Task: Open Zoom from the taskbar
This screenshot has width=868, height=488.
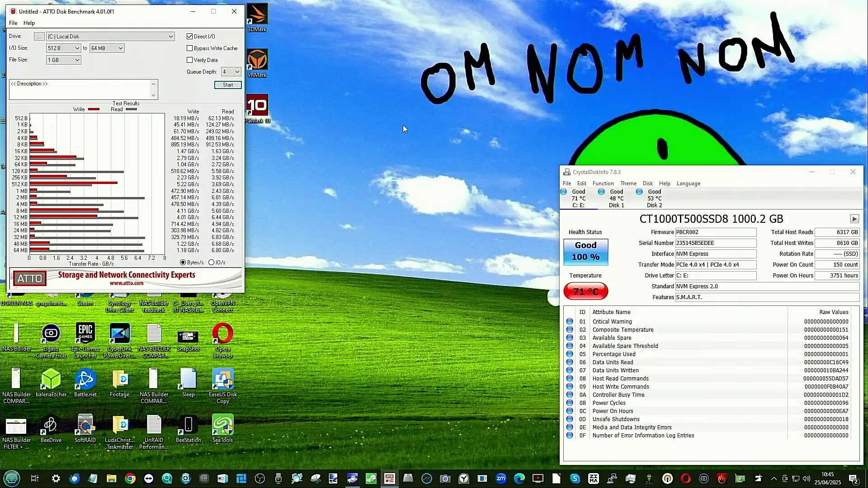Action: coord(500,479)
